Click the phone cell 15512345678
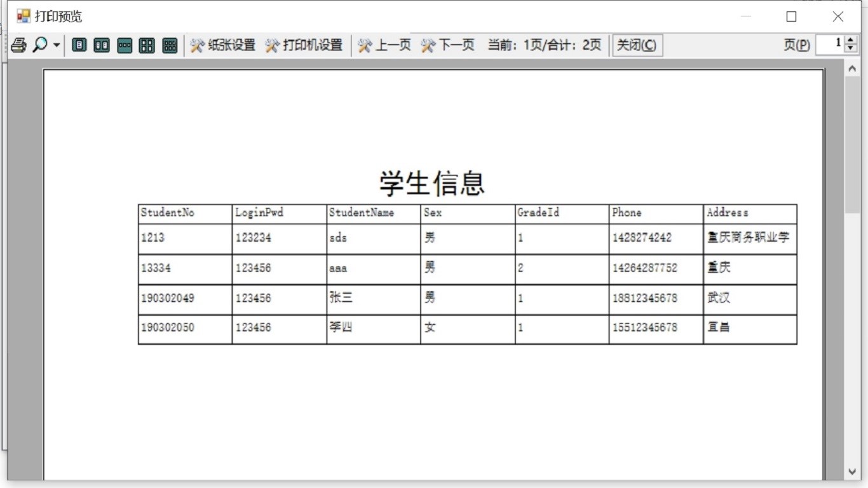The image size is (868, 488). pyautogui.click(x=656, y=329)
